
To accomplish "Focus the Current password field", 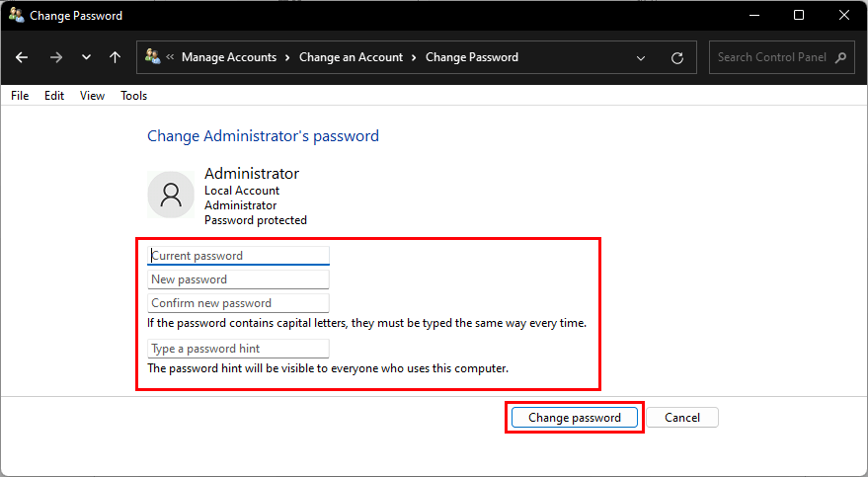I will point(239,256).
